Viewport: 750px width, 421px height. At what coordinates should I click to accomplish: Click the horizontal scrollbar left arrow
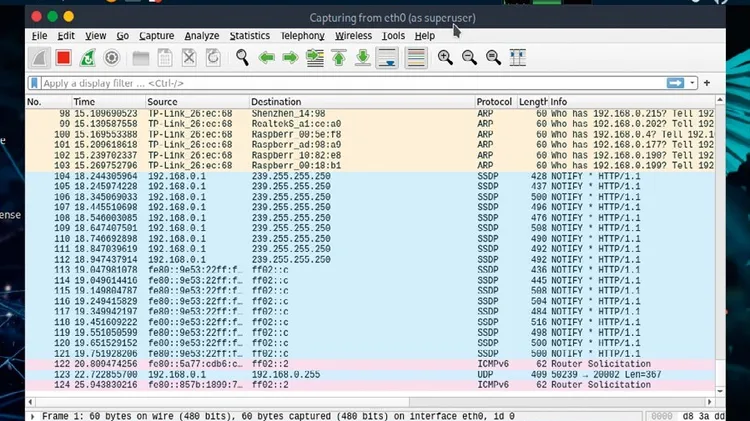31,402
